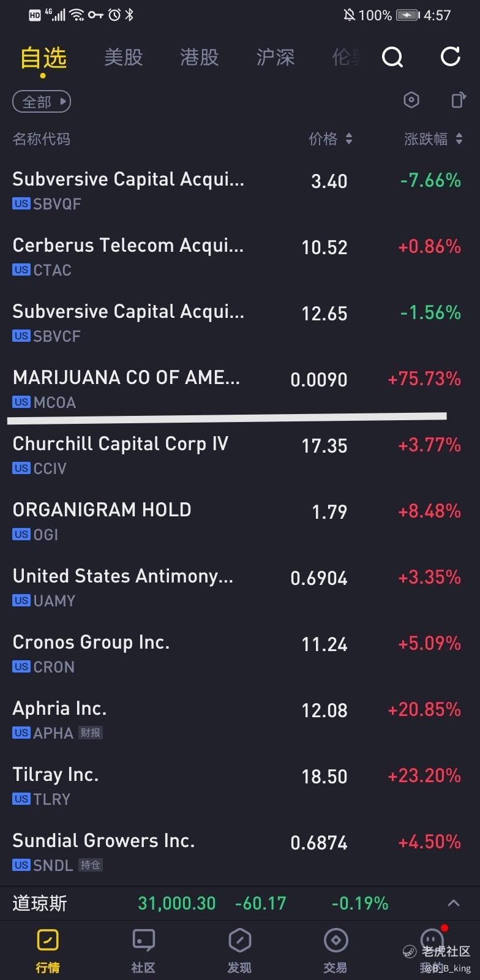Tap the 财报 tag on Aphria
The width and height of the screenshot is (480, 980).
(x=91, y=733)
